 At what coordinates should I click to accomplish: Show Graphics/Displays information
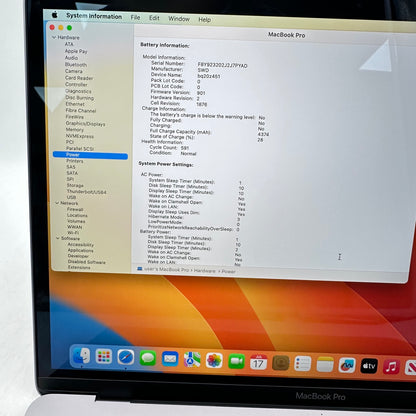(85, 124)
